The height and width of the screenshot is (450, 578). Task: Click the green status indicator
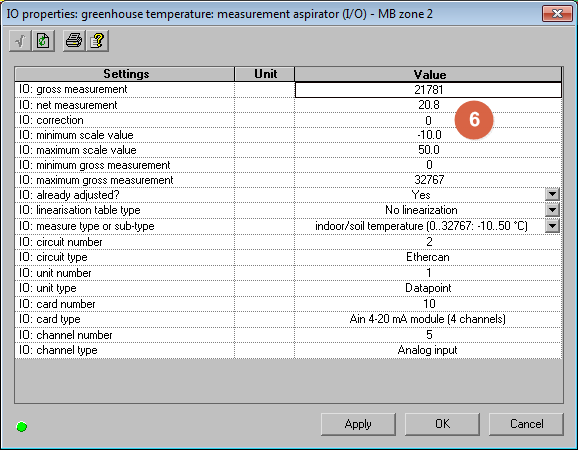[22, 426]
